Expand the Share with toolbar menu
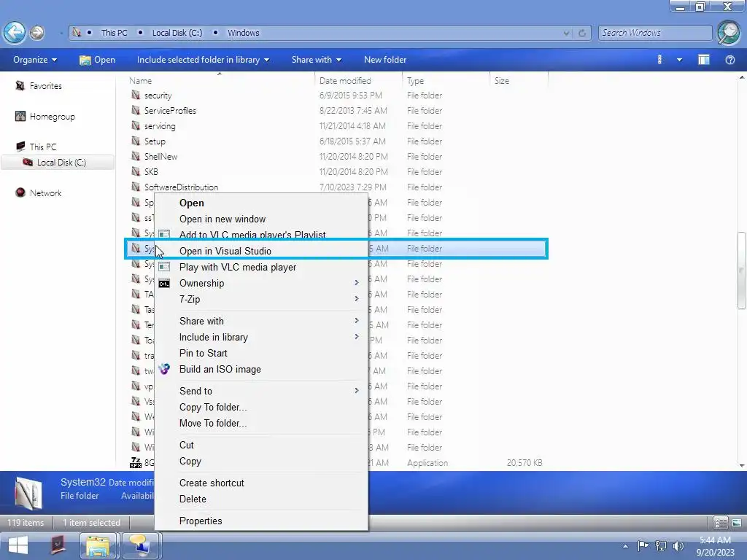 [x=317, y=60]
